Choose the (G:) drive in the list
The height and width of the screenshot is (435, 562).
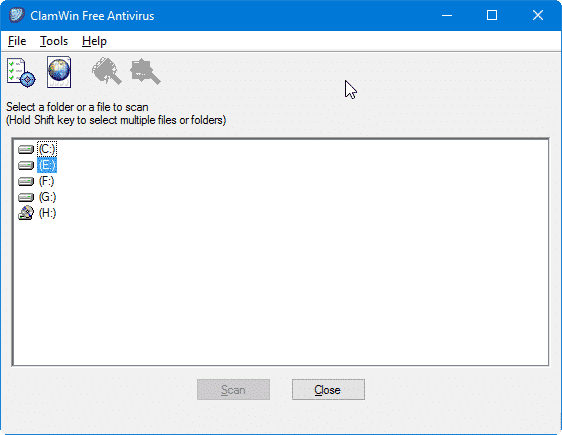click(47, 197)
